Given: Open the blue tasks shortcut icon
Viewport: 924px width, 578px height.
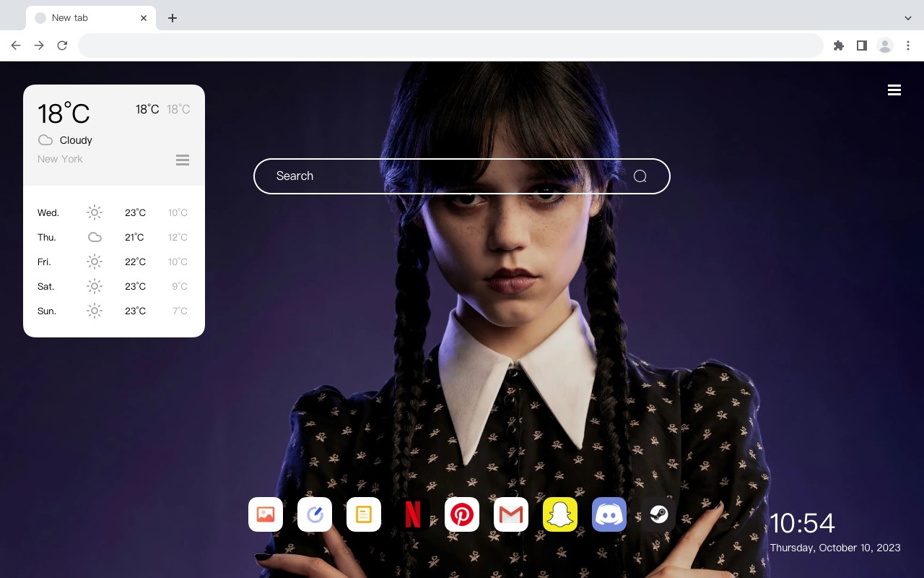Looking at the screenshot, I should (x=315, y=514).
